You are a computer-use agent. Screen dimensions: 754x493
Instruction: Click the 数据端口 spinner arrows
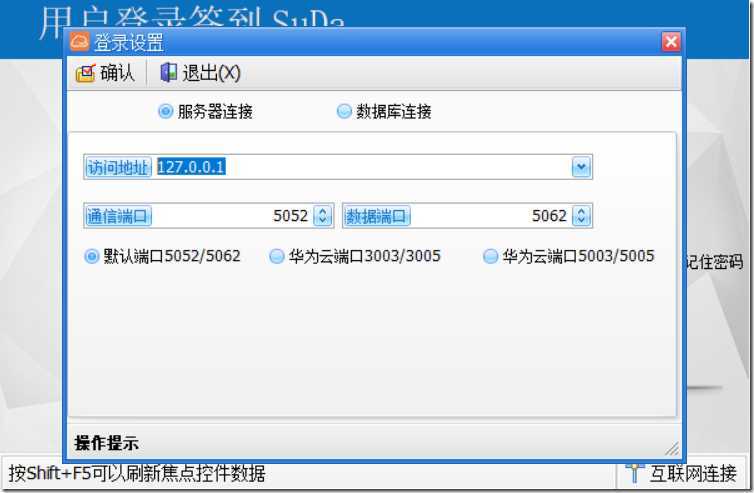click(x=581, y=215)
